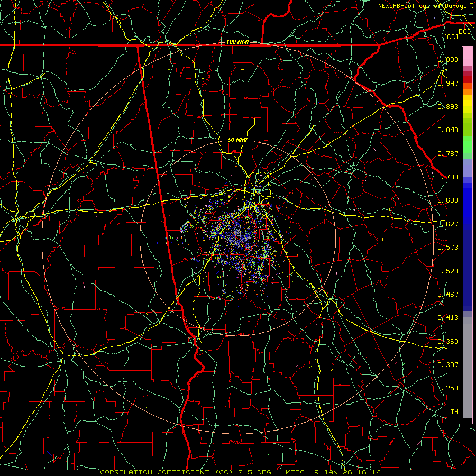
Task: Click the 0.733 scale value
Action: click(448, 177)
